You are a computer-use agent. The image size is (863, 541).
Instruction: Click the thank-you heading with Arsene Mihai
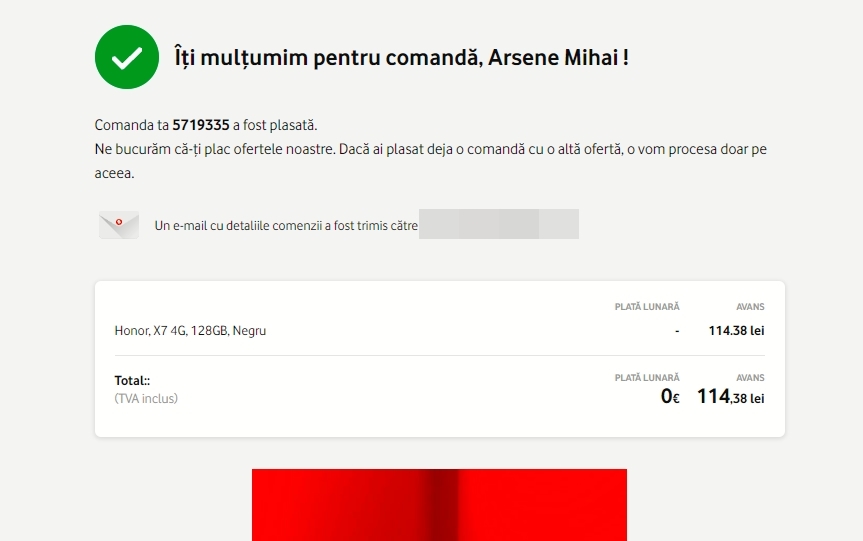click(401, 57)
